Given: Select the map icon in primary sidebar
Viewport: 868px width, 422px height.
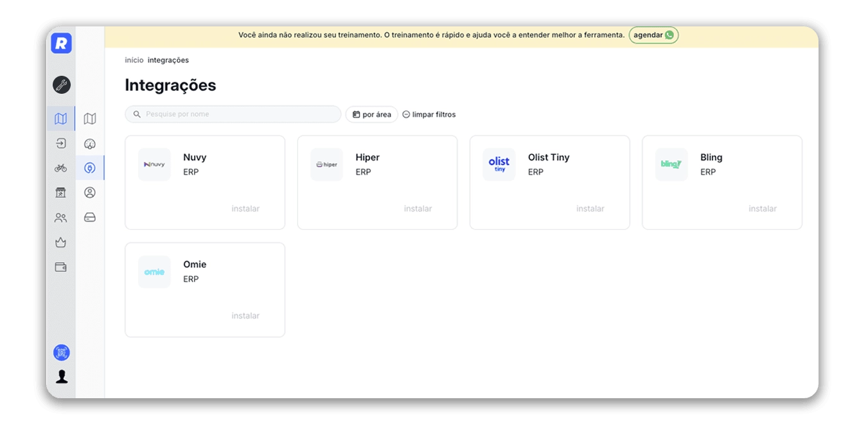Looking at the screenshot, I should 61,119.
